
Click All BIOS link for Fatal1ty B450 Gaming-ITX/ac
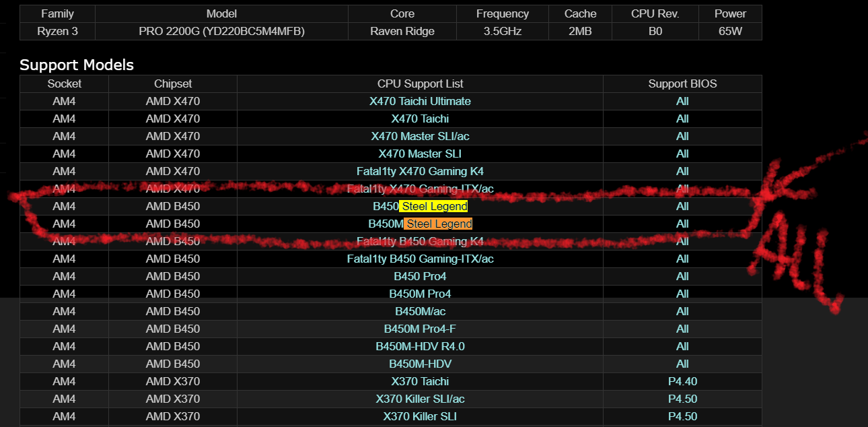tap(682, 259)
